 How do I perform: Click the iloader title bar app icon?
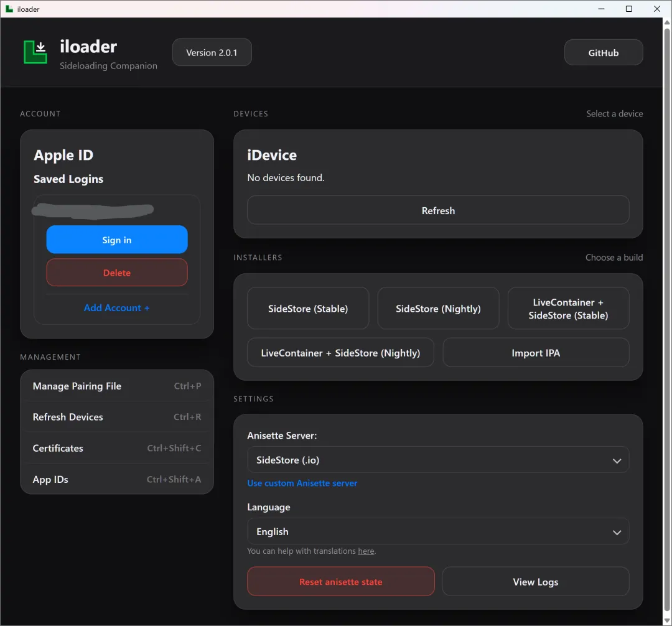coord(9,9)
